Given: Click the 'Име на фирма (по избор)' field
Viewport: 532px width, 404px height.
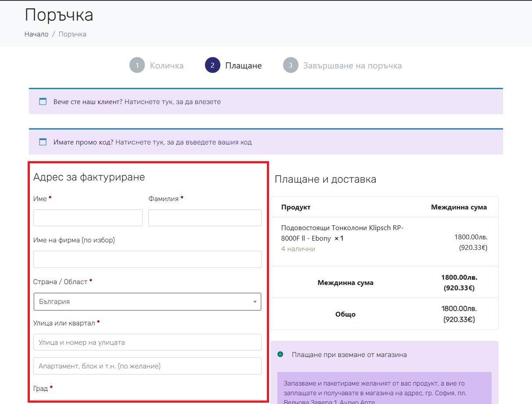Looking at the screenshot, I should [x=147, y=259].
